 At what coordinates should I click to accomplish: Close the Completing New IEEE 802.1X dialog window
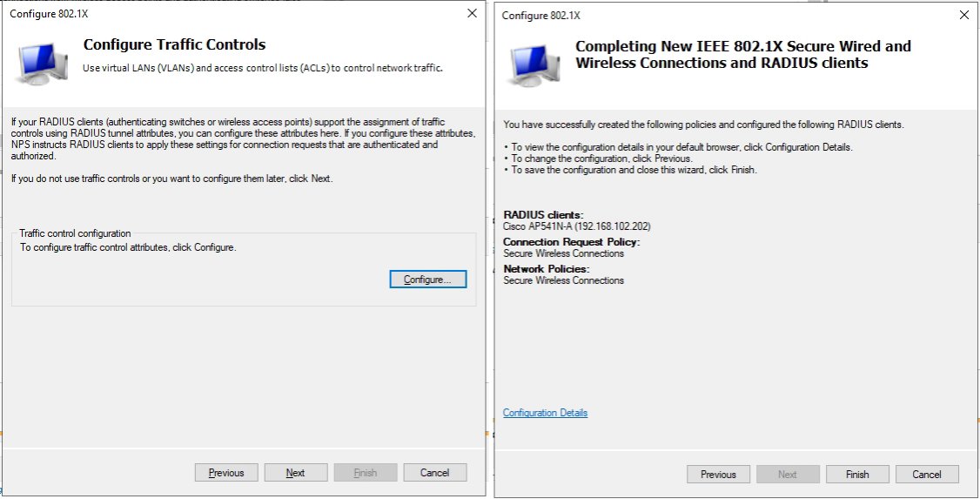(x=963, y=15)
